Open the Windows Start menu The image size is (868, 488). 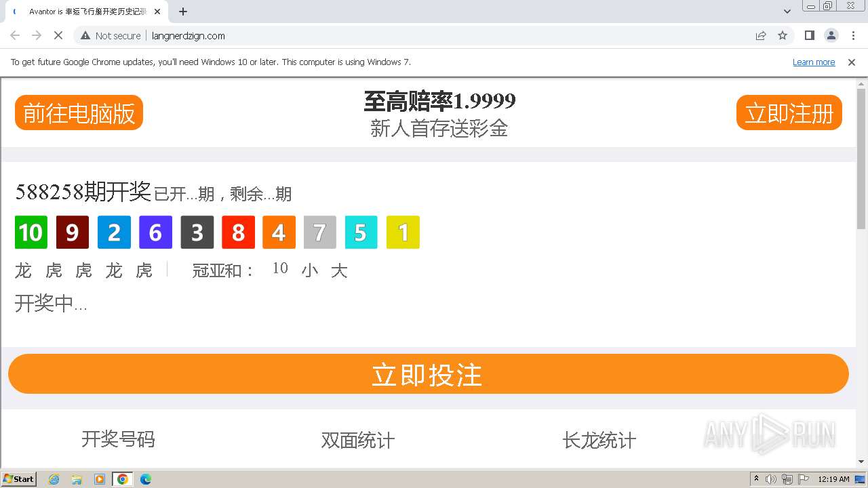(x=19, y=479)
